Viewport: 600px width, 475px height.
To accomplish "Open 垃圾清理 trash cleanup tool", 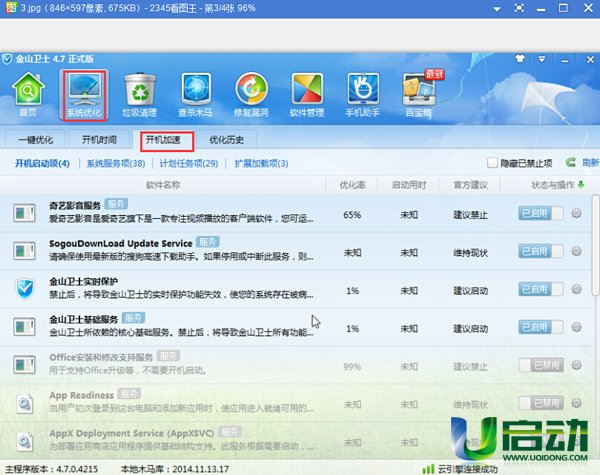I will point(140,96).
